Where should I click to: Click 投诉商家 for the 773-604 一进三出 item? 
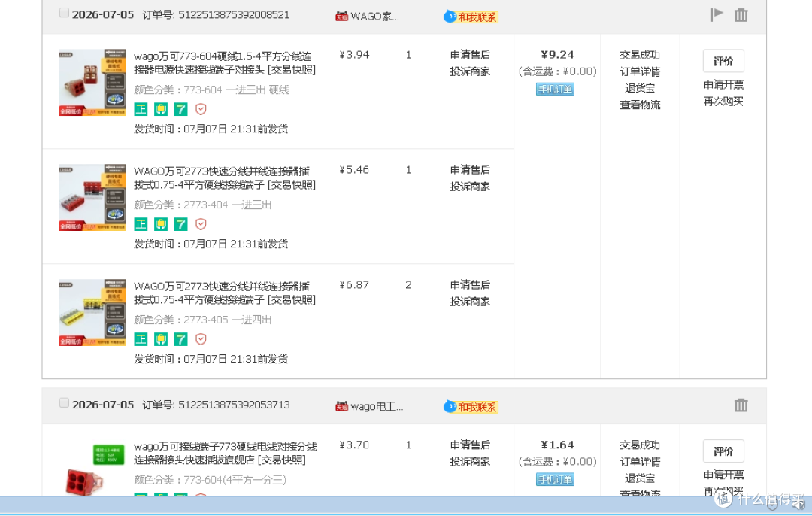click(x=470, y=71)
